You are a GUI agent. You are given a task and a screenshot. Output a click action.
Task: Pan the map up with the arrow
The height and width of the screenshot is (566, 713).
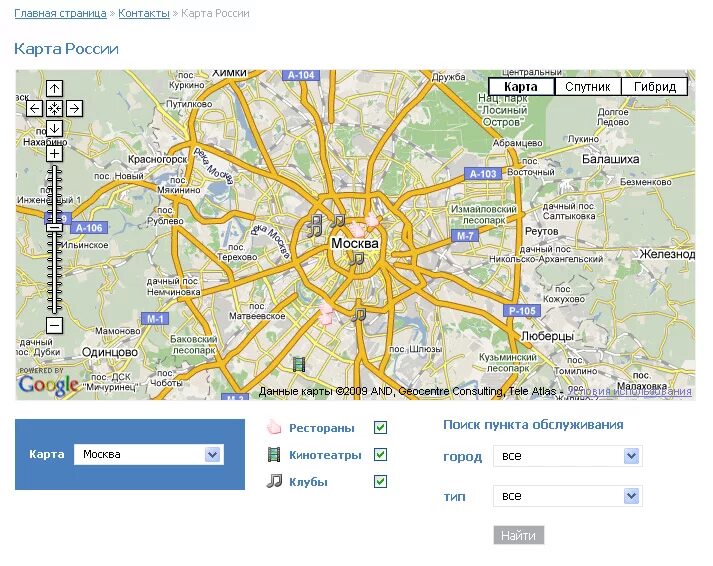click(55, 88)
